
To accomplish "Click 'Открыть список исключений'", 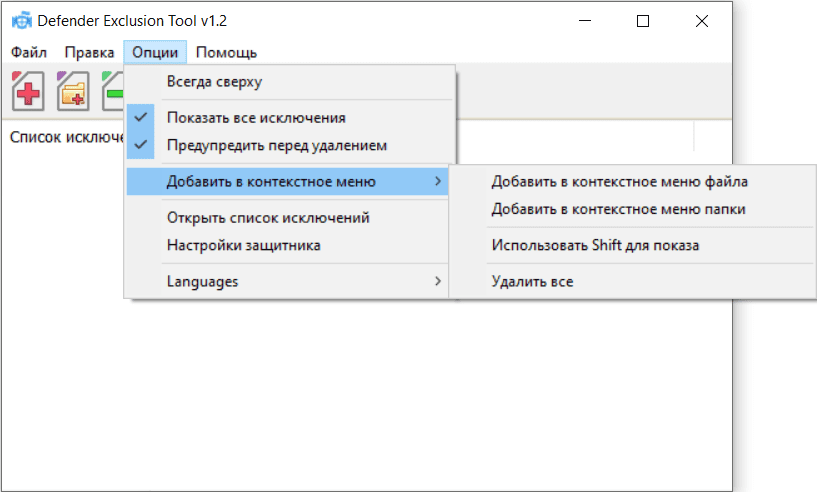I will [268, 217].
